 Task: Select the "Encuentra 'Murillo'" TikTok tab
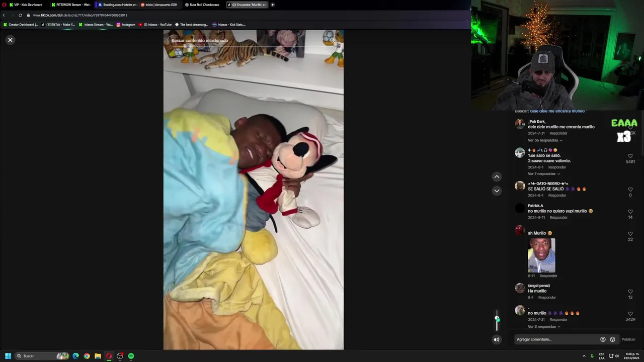[247, 5]
